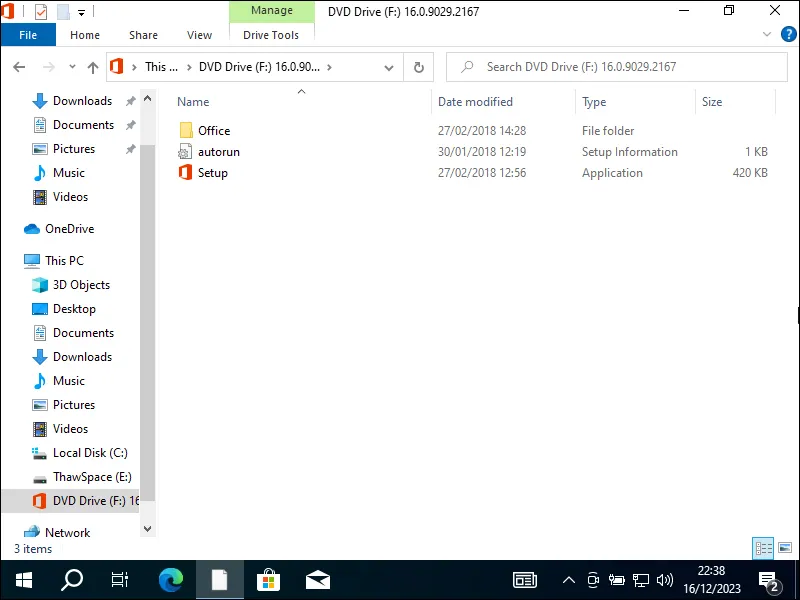Open the address bar history dropdown
The image size is (800, 600).
[x=389, y=67]
